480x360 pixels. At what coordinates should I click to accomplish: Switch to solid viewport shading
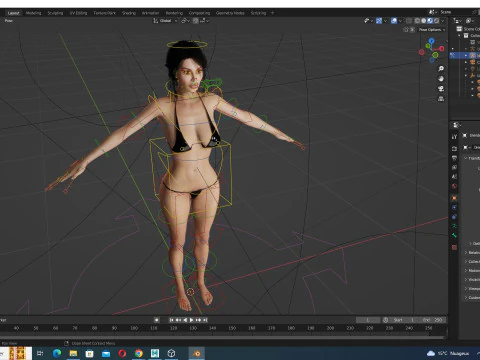coord(424,21)
